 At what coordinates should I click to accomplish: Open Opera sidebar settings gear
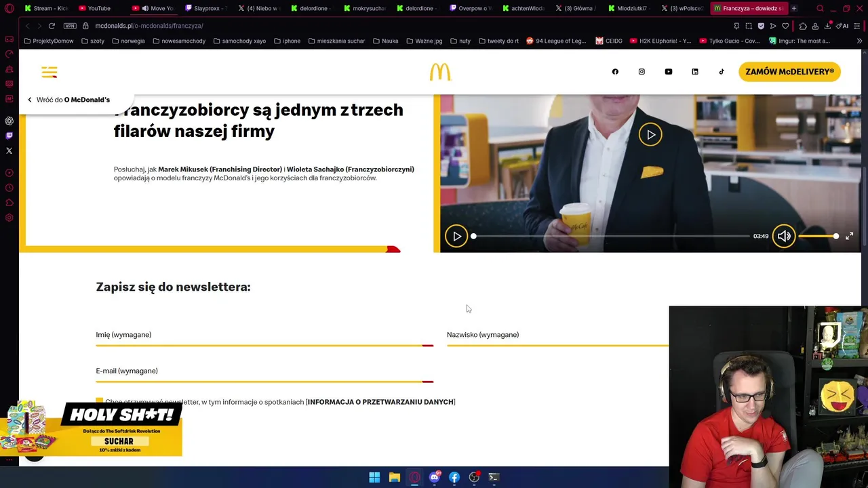pos(9,218)
